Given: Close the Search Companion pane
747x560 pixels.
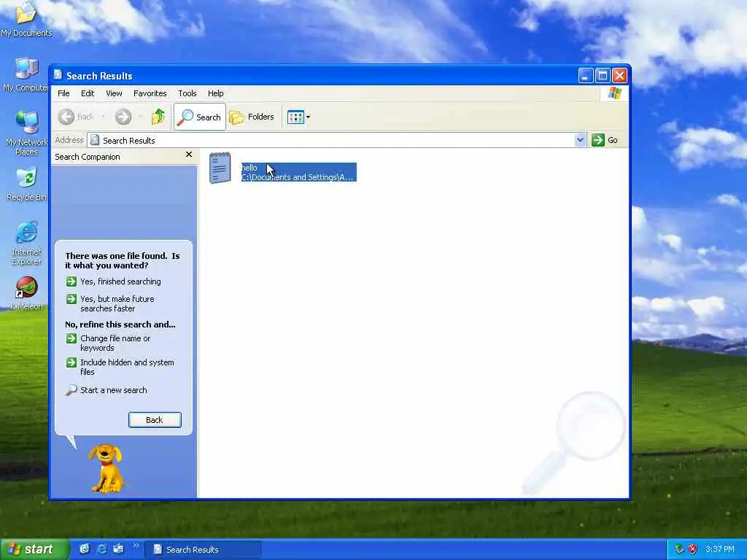Looking at the screenshot, I should [x=189, y=155].
